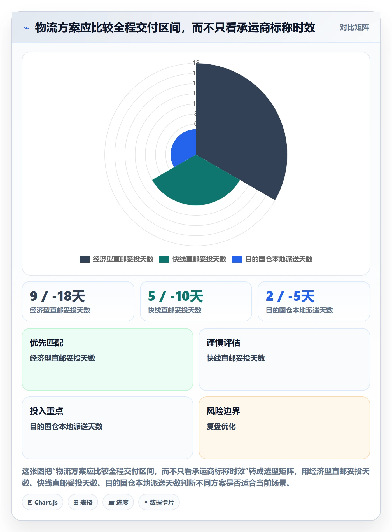The image size is (392, 532).
Task: Select the 谨慎评估 matrix card
Action: point(284,360)
